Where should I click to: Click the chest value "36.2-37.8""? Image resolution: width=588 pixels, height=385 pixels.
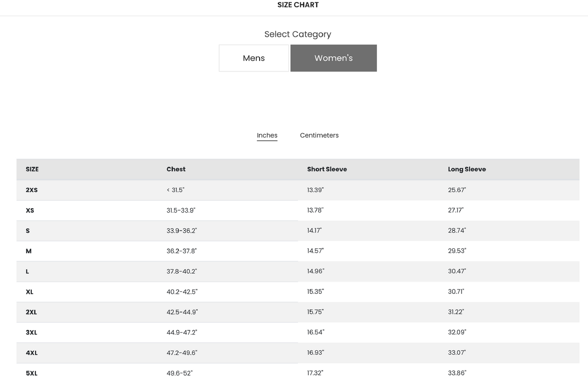pyautogui.click(x=182, y=251)
